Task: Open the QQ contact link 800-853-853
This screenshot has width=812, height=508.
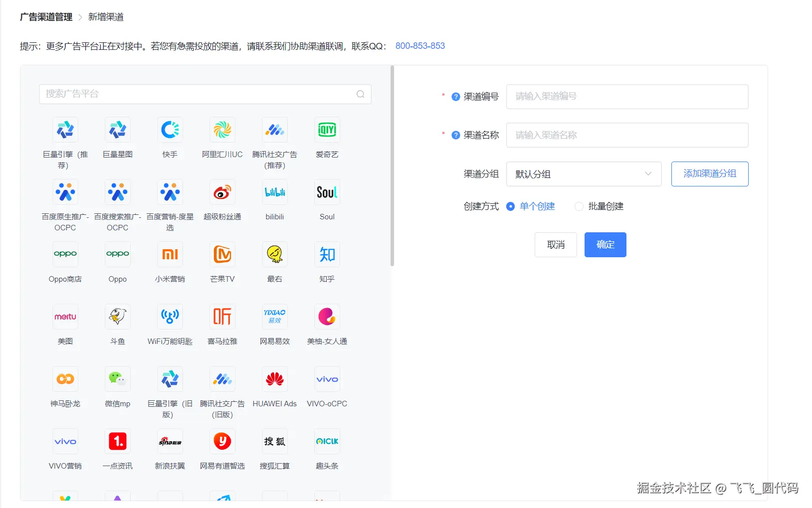Action: tap(420, 46)
